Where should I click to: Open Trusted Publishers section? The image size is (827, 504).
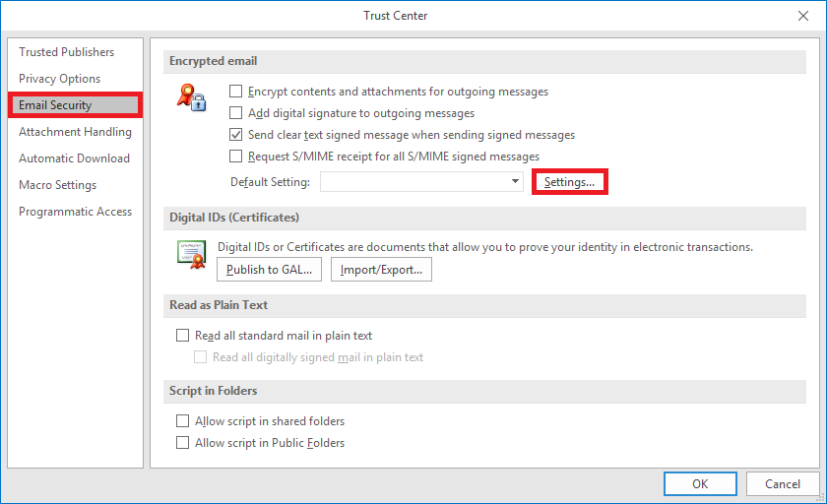[x=66, y=52]
